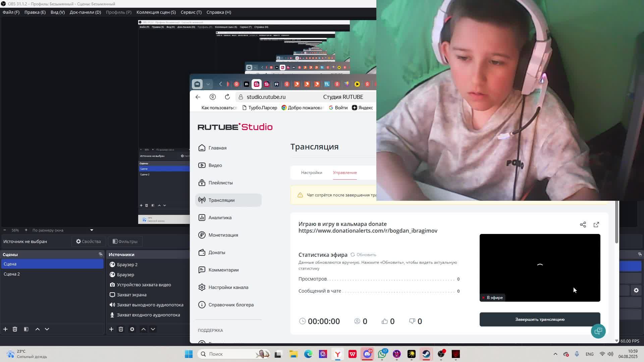
Task: Add a new scene with plus icon
Action: coord(5,329)
